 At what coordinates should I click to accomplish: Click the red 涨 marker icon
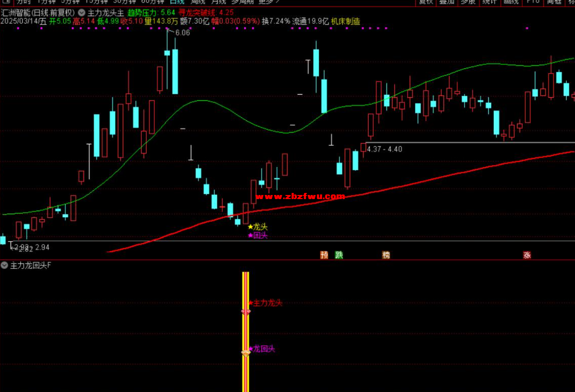[527, 255]
